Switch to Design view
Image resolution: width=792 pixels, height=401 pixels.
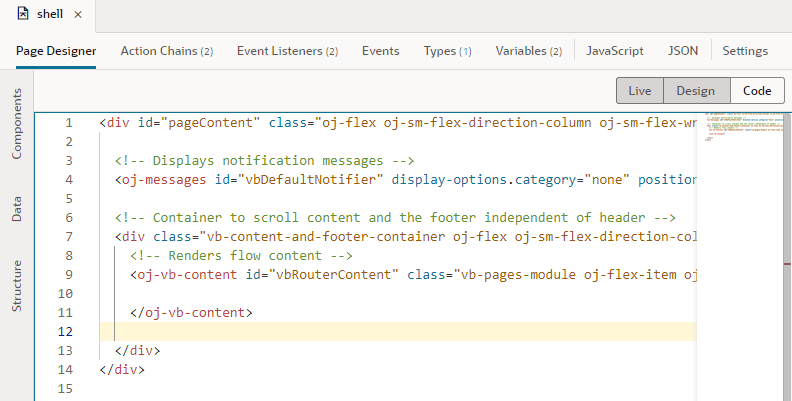(x=695, y=91)
